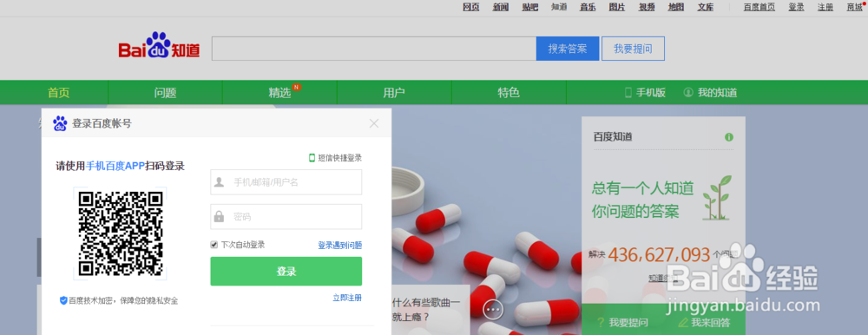Image resolution: width=868 pixels, height=335 pixels.
Task: Go to 文库 in top links
Action: coord(705,7)
